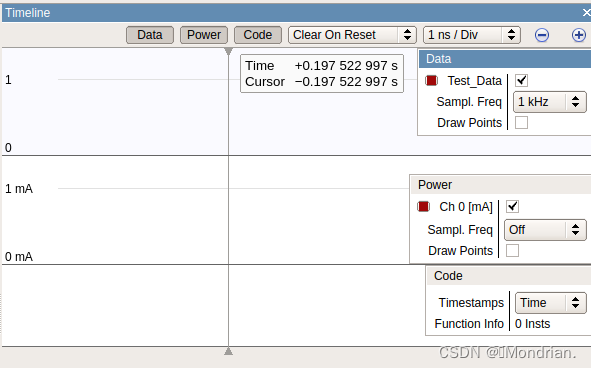Open the 1 ns / Div dropdown
This screenshot has height=368, width=591.
coord(472,35)
